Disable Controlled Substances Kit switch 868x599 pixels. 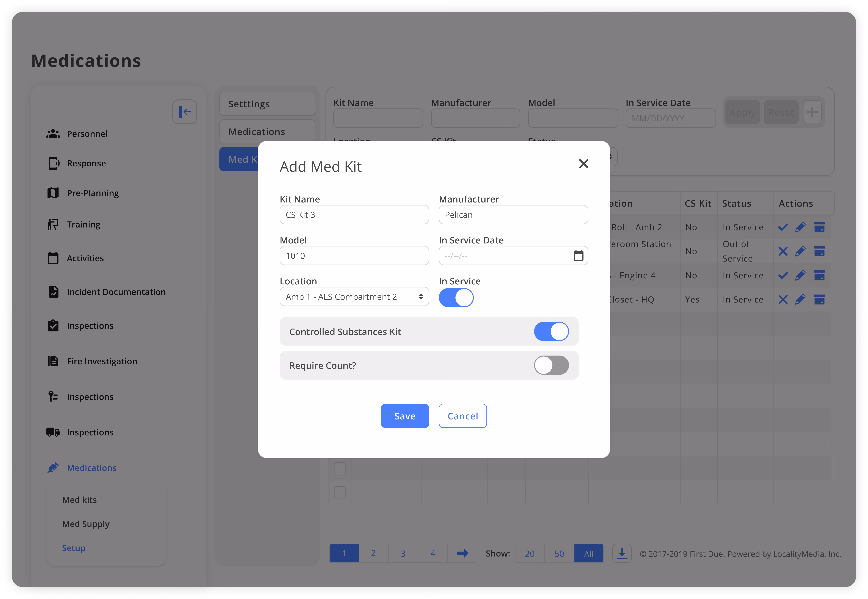pyautogui.click(x=551, y=331)
